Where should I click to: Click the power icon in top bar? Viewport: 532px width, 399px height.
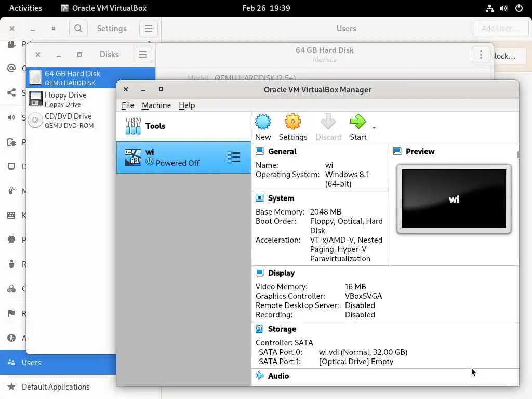pyautogui.click(x=519, y=8)
